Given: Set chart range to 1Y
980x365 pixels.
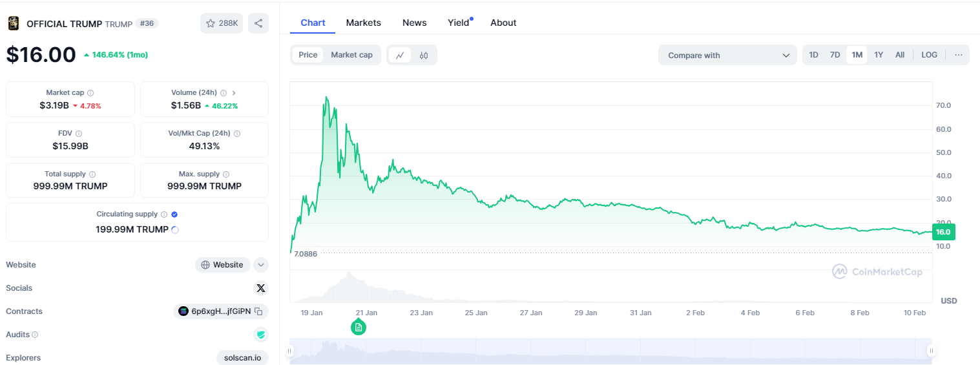Looking at the screenshot, I should coord(879,55).
